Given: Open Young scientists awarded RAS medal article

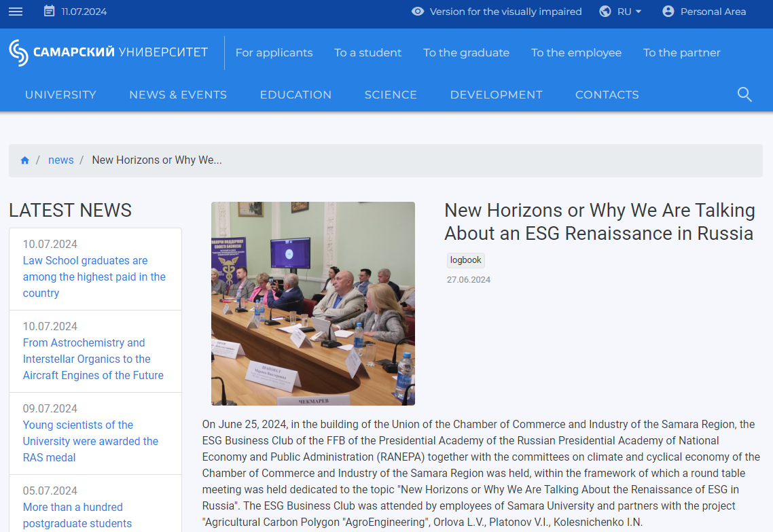Looking at the screenshot, I should [90, 441].
